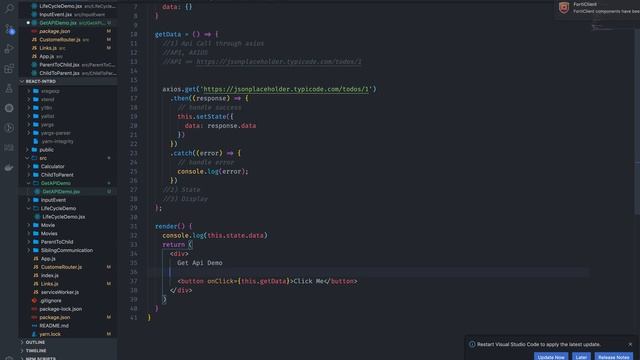The width and height of the screenshot is (640, 360).
Task: Click 'Get Api Demo' text on line 35
Action: click(200, 263)
